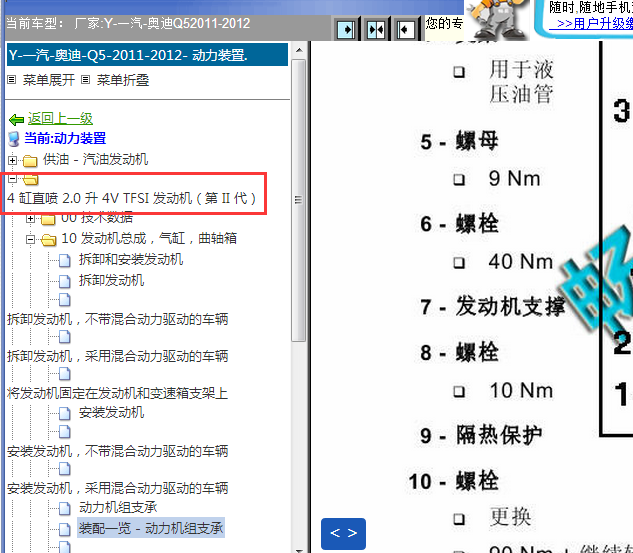Click the 8 - 螺栓 entry
Screen dimensions: 633x553
click(459, 352)
